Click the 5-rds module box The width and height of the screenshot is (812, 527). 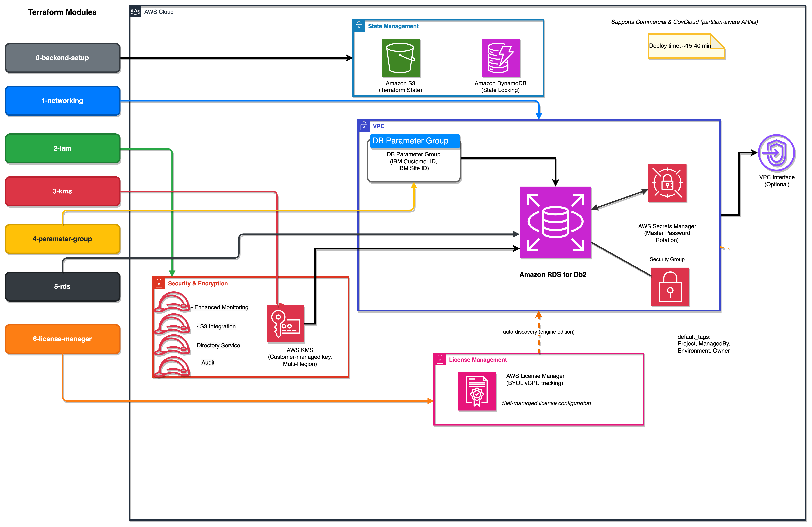pyautogui.click(x=62, y=287)
